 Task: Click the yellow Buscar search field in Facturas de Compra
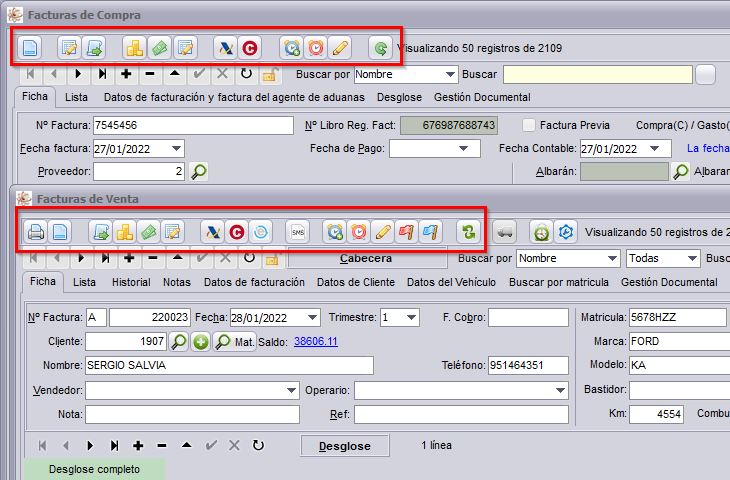click(x=598, y=74)
